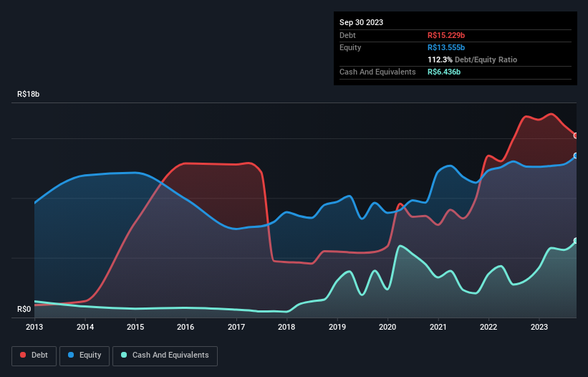
Task: Click the 2015 x-axis label
Action: (135, 327)
